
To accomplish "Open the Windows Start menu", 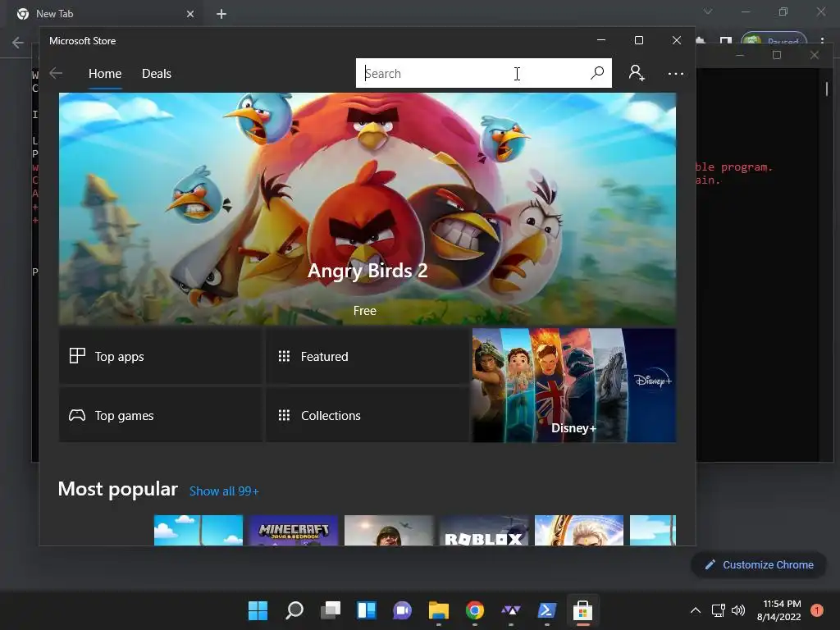I will [x=258, y=610].
